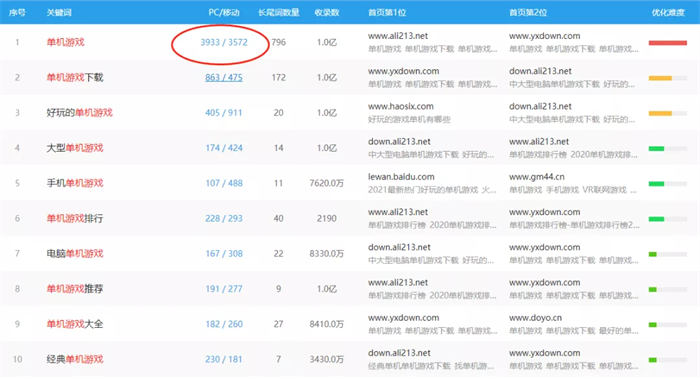Click long-tail count 27 for 单机游戏大全
The width and height of the screenshot is (700, 379).
pos(279,325)
